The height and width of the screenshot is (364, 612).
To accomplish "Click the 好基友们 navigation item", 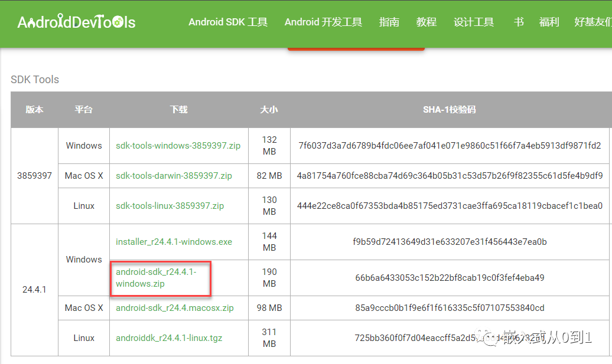I will 593,22.
